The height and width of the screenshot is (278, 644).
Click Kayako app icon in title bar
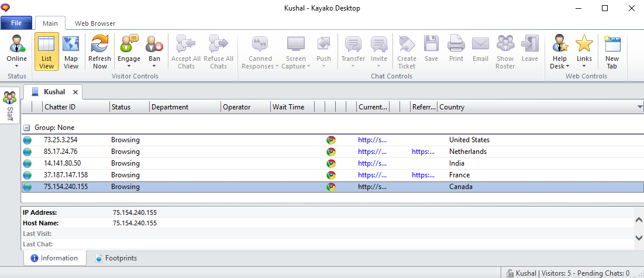[x=6, y=8]
